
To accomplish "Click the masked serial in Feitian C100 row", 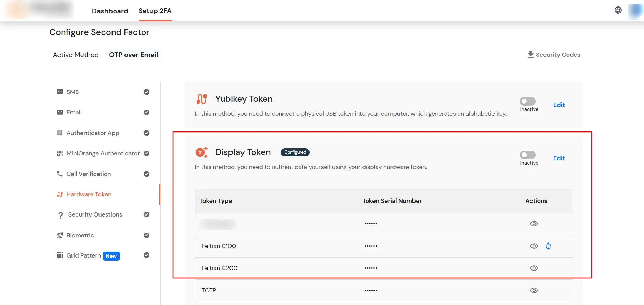I will [371, 246].
